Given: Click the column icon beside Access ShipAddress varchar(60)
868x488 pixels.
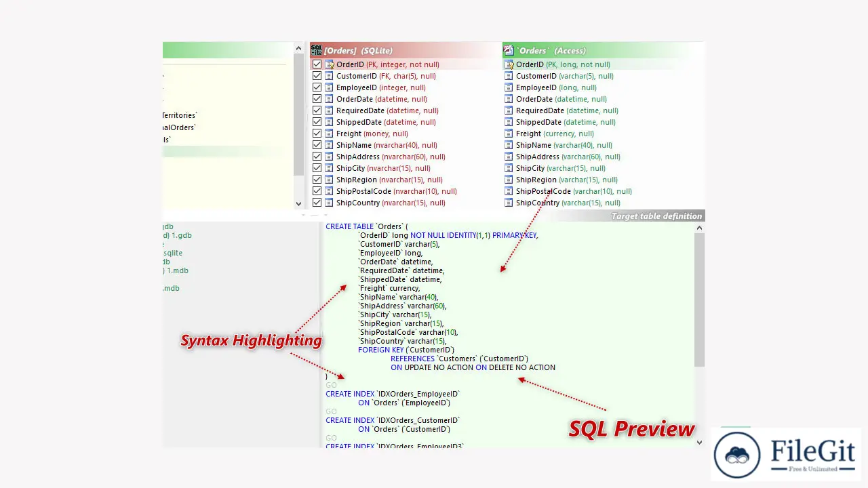Looking at the screenshot, I should (x=509, y=157).
